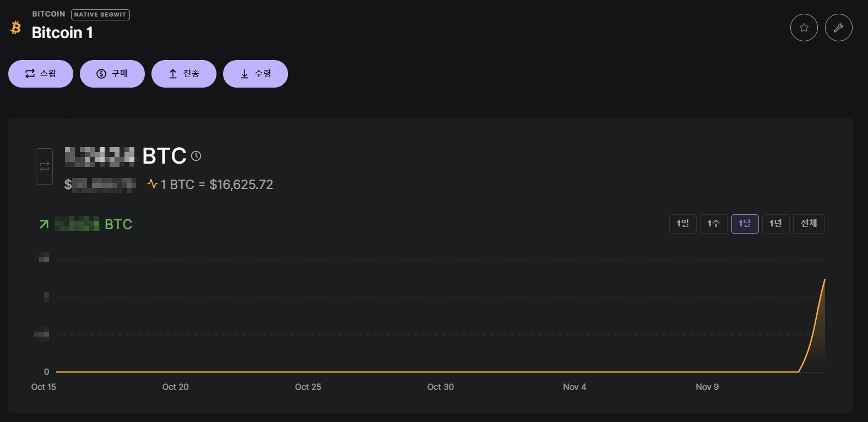Image resolution: width=868 pixels, height=422 pixels.
Task: Open account settings wrench icon
Action: [x=839, y=28]
